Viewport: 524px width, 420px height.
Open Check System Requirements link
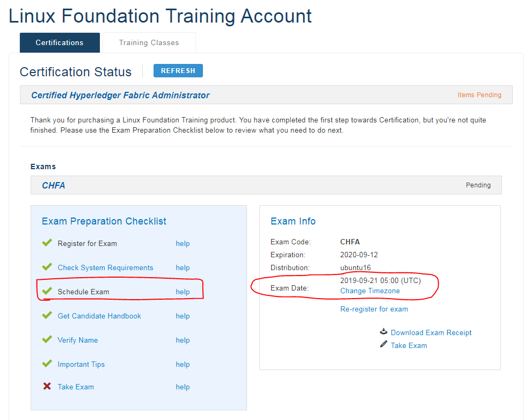105,267
